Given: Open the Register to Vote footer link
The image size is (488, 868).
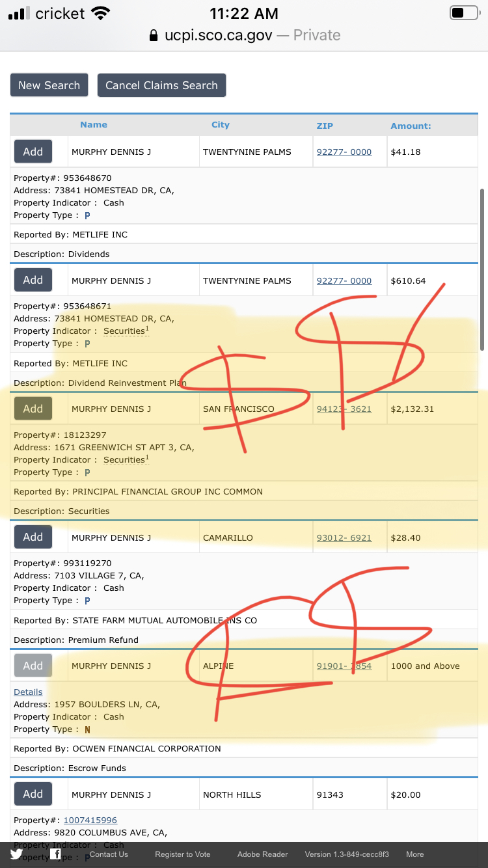Looking at the screenshot, I should [x=183, y=854].
